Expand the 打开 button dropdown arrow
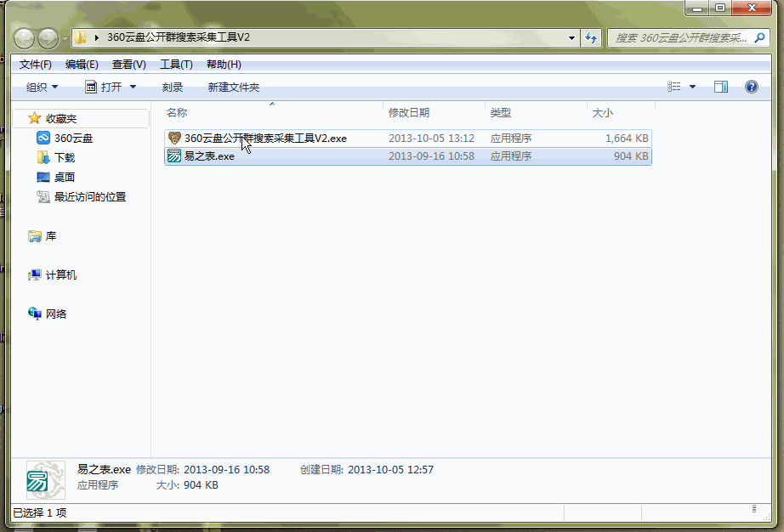Screen dimensions: 784x532 (133, 88)
